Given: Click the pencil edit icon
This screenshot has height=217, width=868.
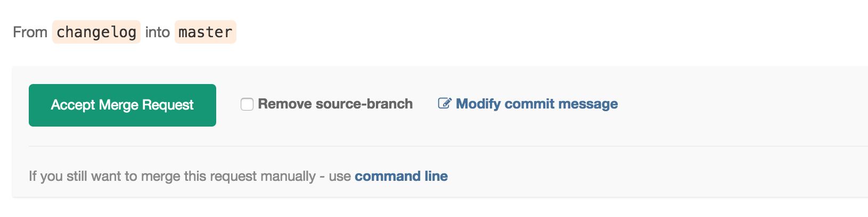Looking at the screenshot, I should tap(444, 103).
